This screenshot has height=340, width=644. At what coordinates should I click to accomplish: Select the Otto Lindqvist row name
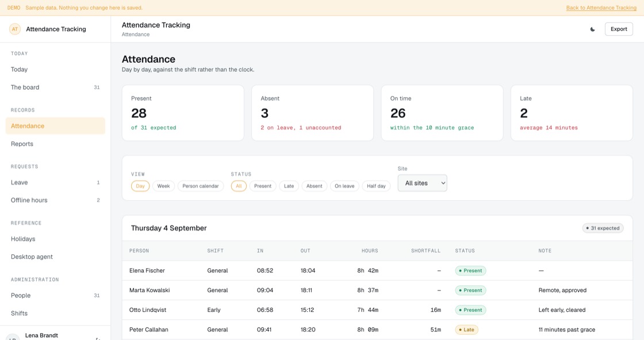(148, 310)
